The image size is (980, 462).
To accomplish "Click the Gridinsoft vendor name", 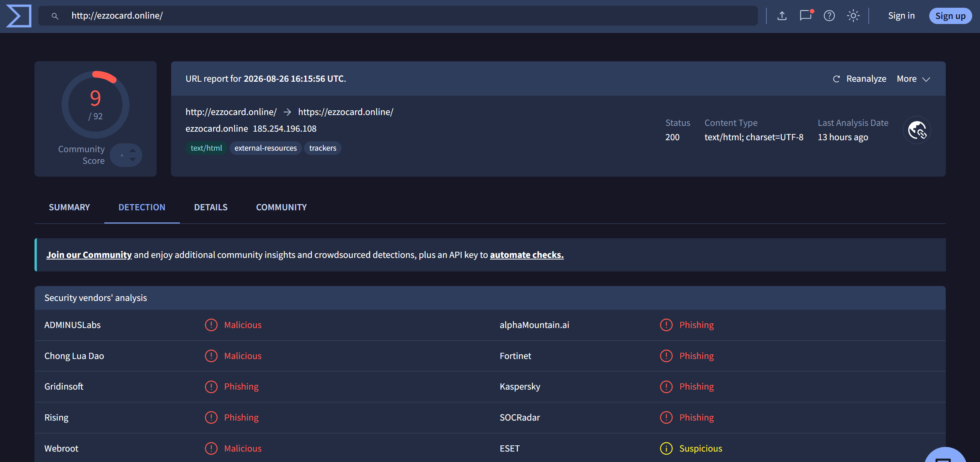I will [x=64, y=386].
